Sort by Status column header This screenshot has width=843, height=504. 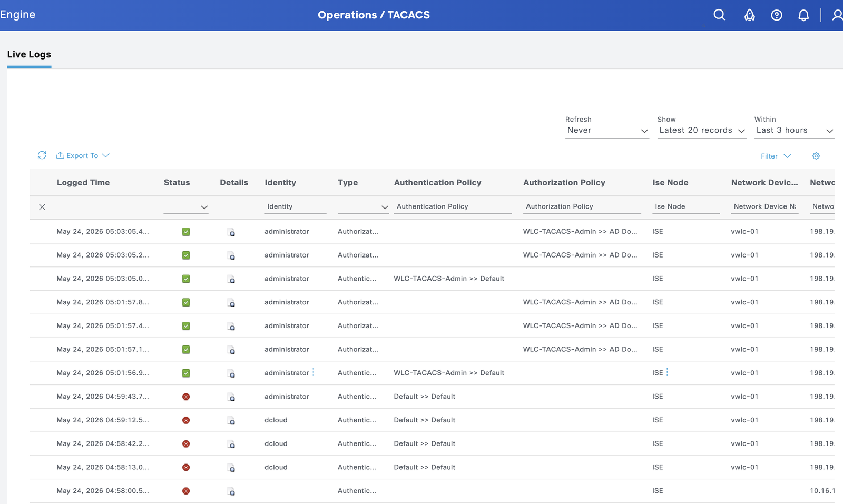pos(177,182)
